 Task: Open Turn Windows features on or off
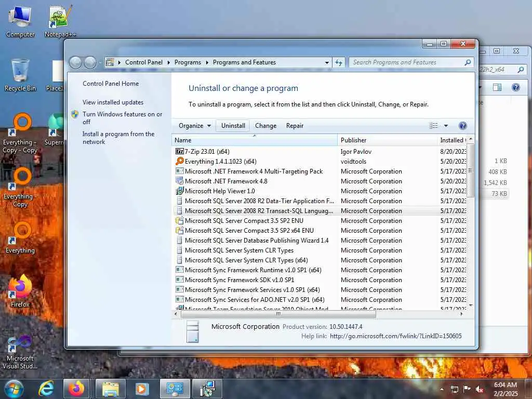[123, 118]
